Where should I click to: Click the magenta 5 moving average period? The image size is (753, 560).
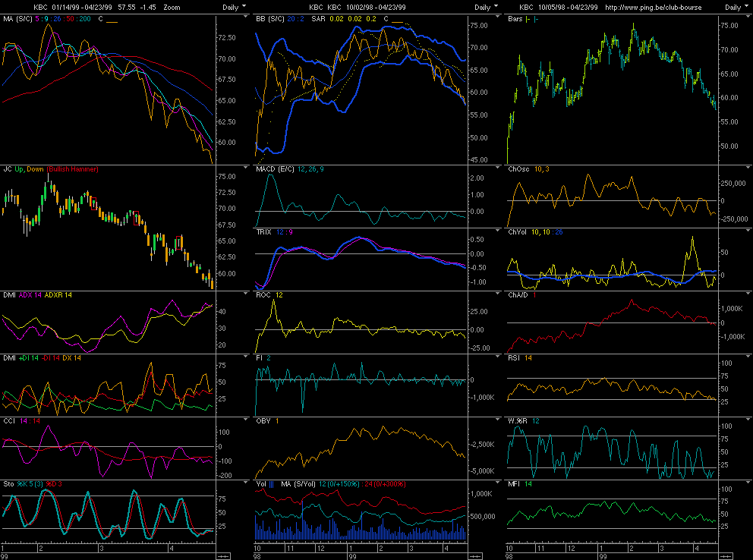[x=37, y=19]
